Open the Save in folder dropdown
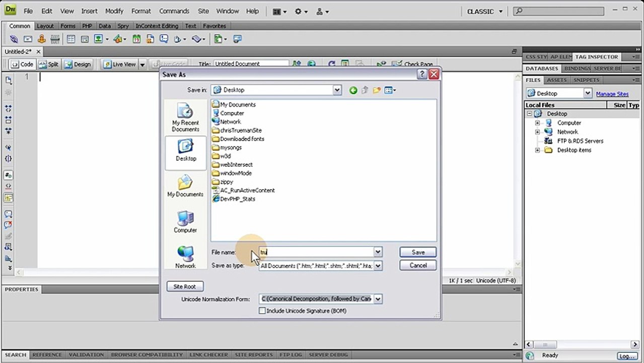Screen dimensions: 644x363 337,90
